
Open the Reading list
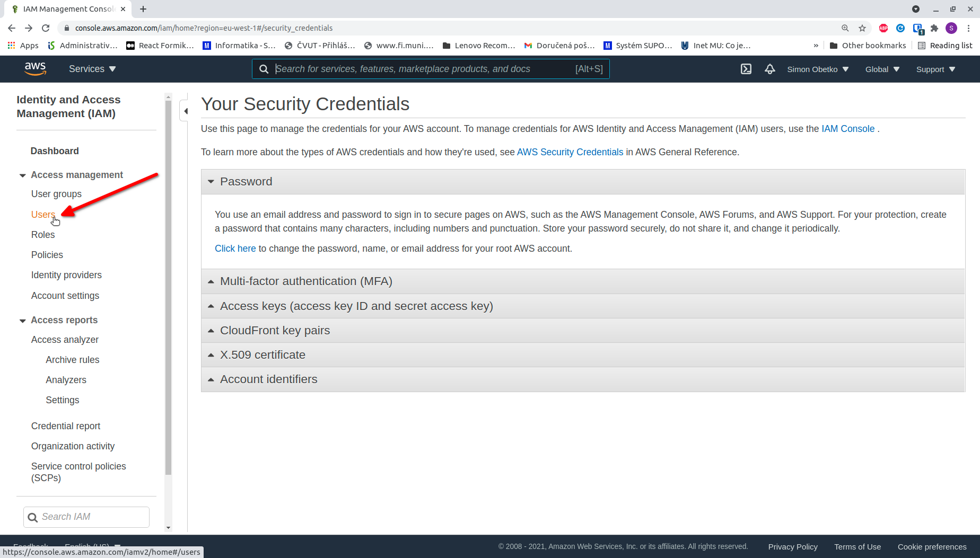945,46
